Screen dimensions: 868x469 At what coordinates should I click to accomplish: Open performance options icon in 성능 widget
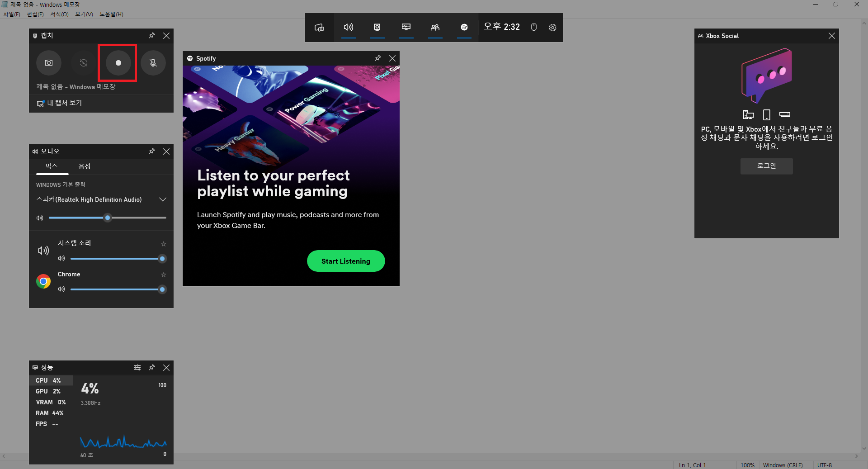click(137, 368)
